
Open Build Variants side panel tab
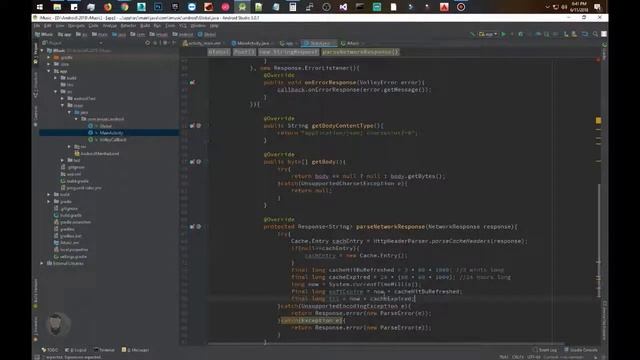(36, 293)
